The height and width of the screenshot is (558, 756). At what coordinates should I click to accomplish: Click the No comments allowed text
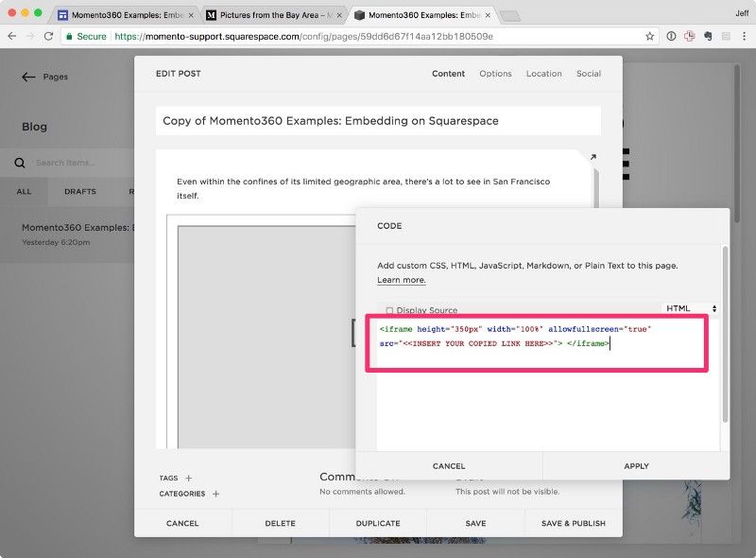point(362,492)
